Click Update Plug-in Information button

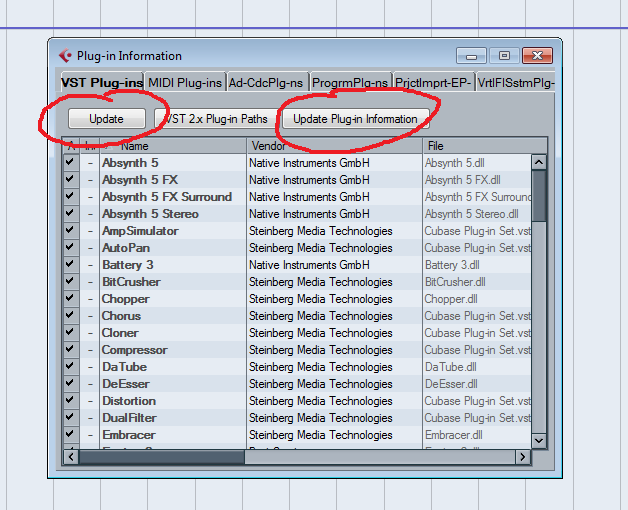click(x=356, y=119)
